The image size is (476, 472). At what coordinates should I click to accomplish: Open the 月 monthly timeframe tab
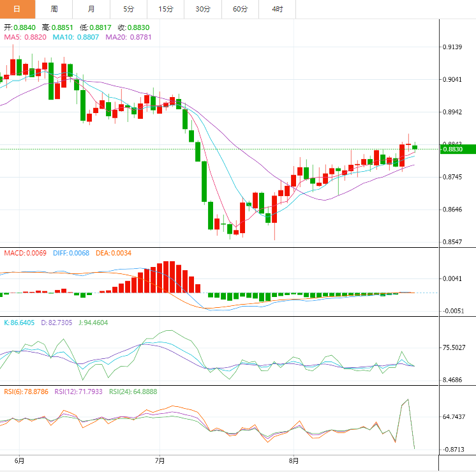coord(91,9)
